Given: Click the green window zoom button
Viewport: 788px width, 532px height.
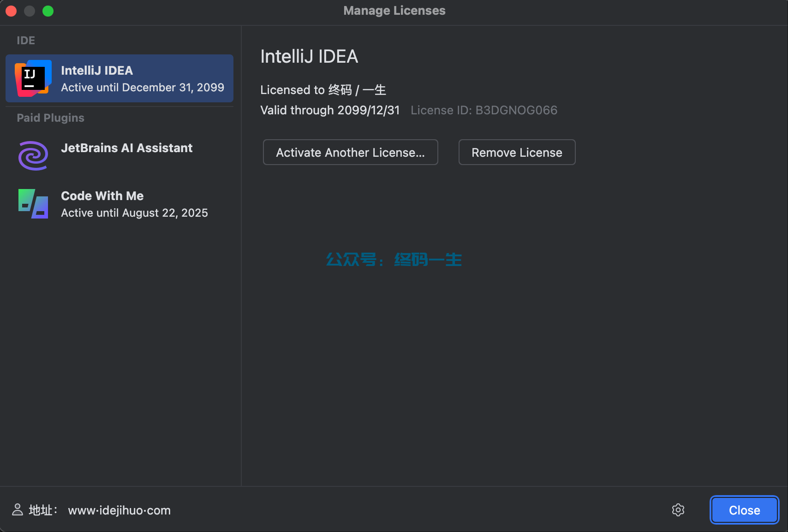Looking at the screenshot, I should [x=48, y=11].
